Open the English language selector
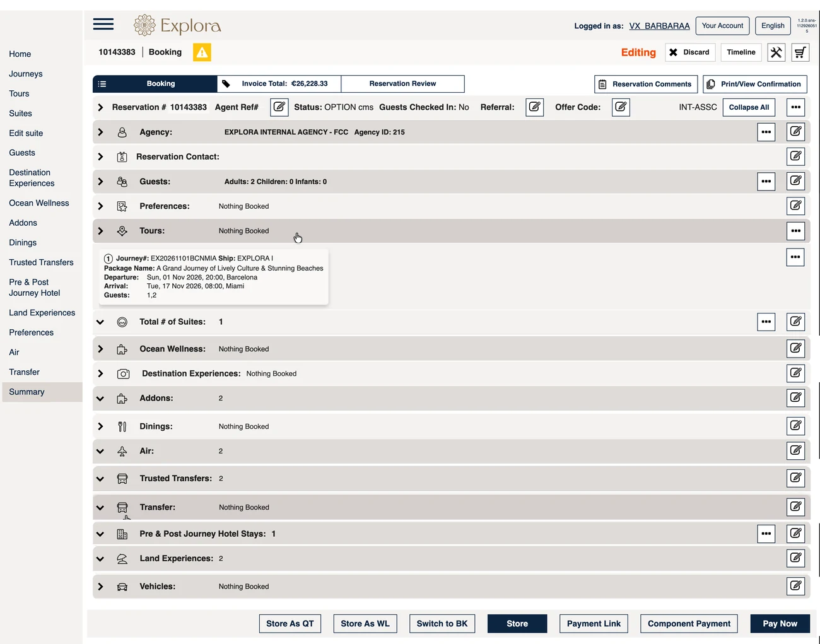The height and width of the screenshot is (644, 820). coord(773,26)
